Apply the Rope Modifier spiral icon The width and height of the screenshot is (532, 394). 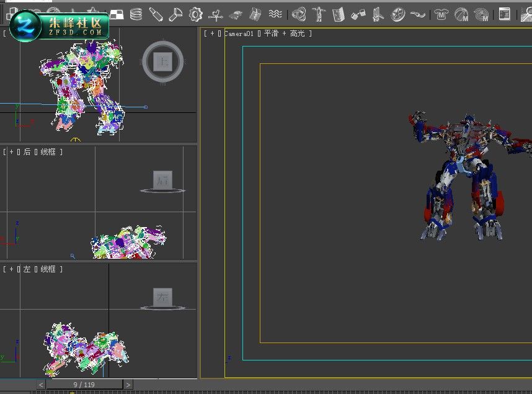click(481, 15)
